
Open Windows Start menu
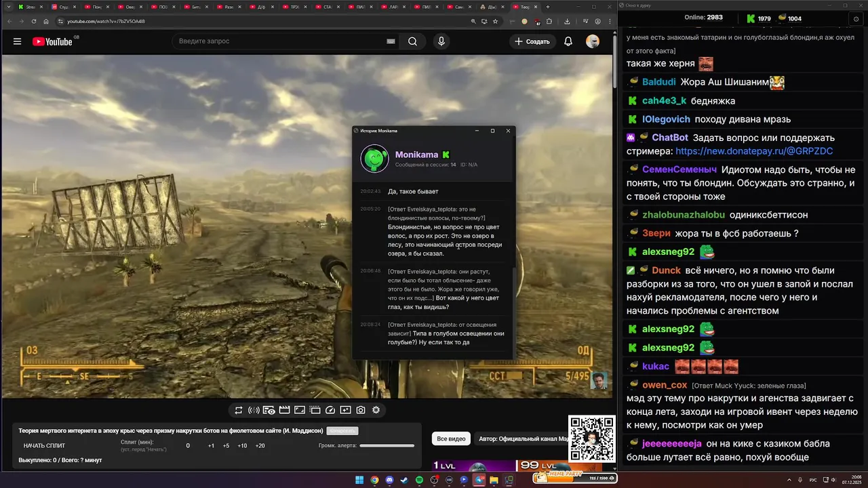359,480
